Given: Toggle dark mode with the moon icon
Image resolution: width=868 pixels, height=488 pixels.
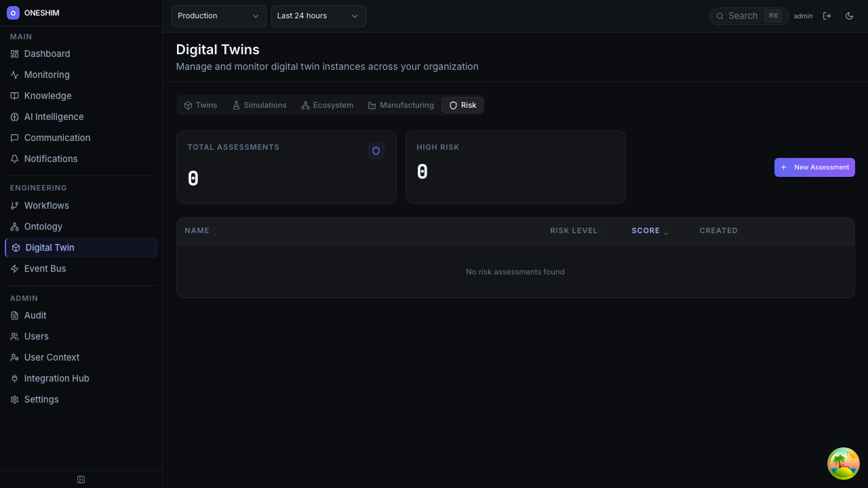Looking at the screenshot, I should click(x=849, y=16).
